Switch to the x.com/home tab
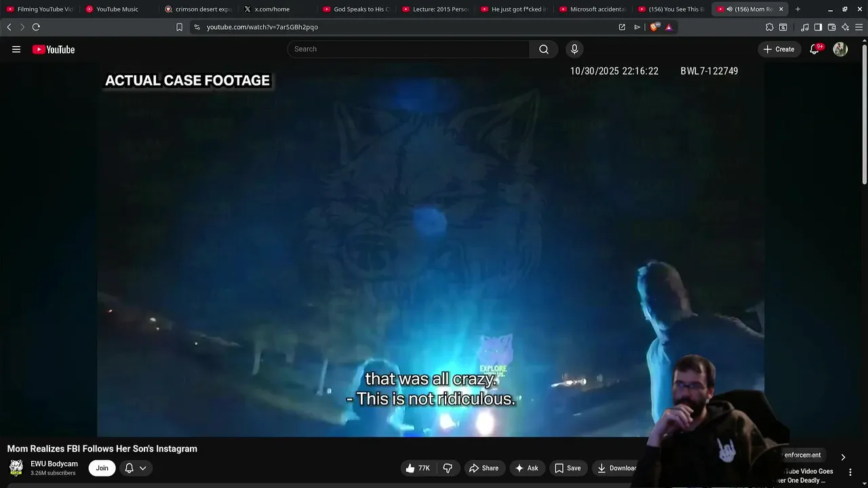868x488 pixels. coord(277,9)
